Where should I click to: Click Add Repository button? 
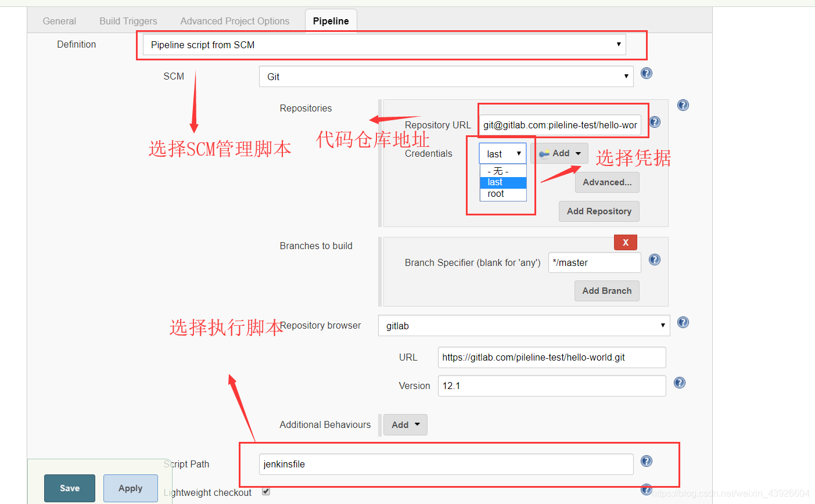click(599, 211)
